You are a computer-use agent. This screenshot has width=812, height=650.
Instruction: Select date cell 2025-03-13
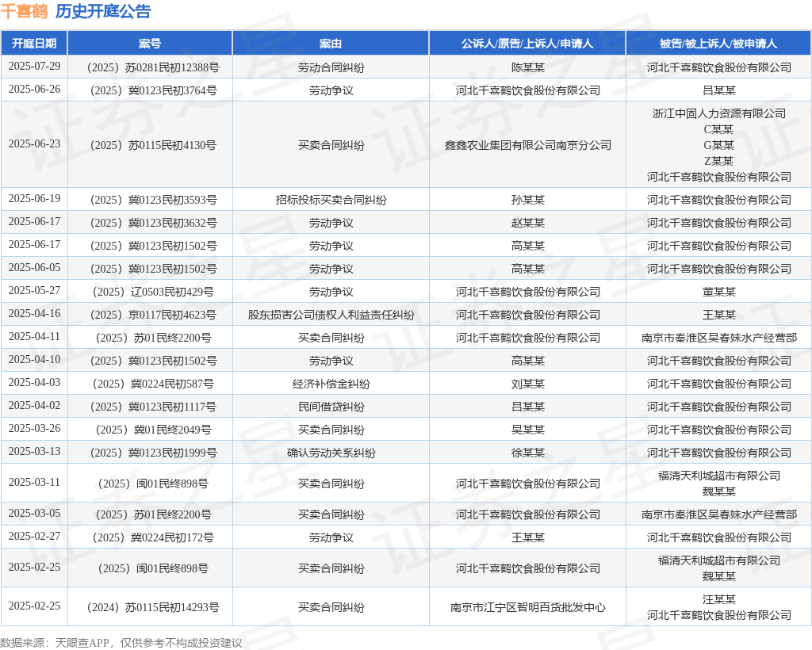coord(34,452)
